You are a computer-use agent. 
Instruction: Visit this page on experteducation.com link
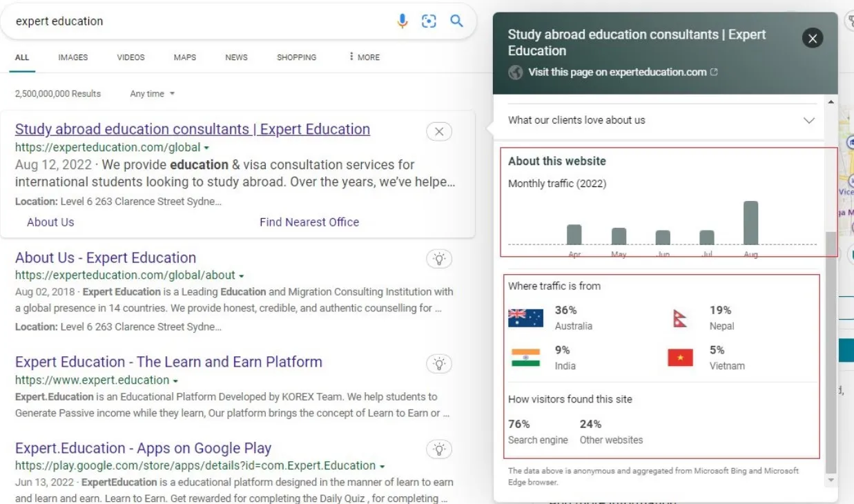(623, 72)
